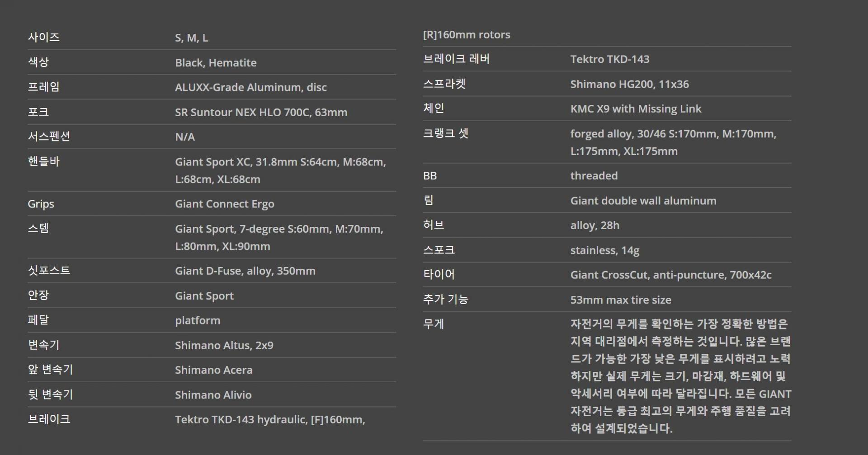Viewport: 868px width, 455px height.
Task: Click the "스프라켓" label
Action: pos(444,84)
